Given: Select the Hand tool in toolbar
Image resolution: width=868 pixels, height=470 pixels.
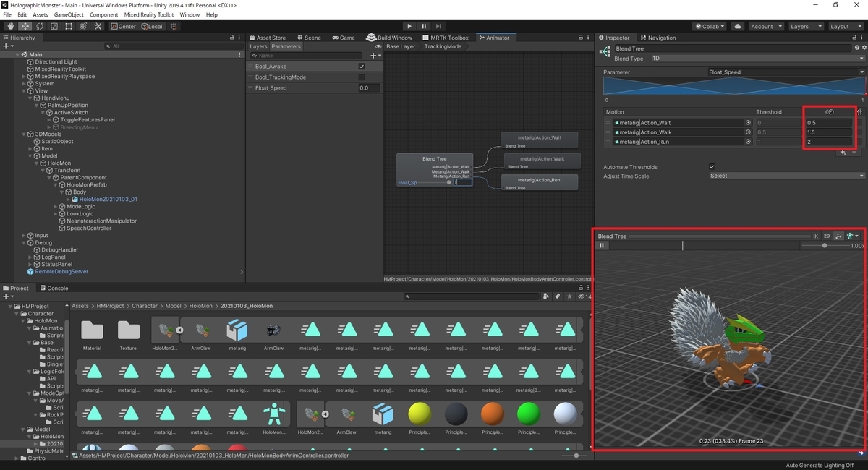Looking at the screenshot, I should [x=10, y=26].
